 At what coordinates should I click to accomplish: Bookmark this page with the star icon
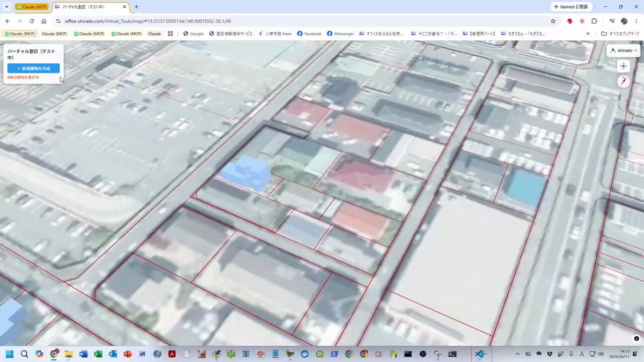click(x=553, y=21)
